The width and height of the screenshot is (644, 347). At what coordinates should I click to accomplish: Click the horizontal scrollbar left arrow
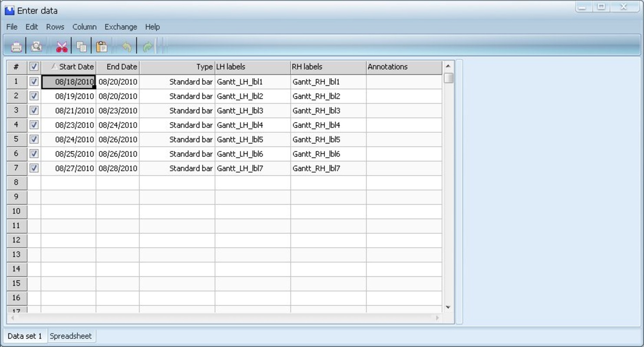tap(12, 318)
